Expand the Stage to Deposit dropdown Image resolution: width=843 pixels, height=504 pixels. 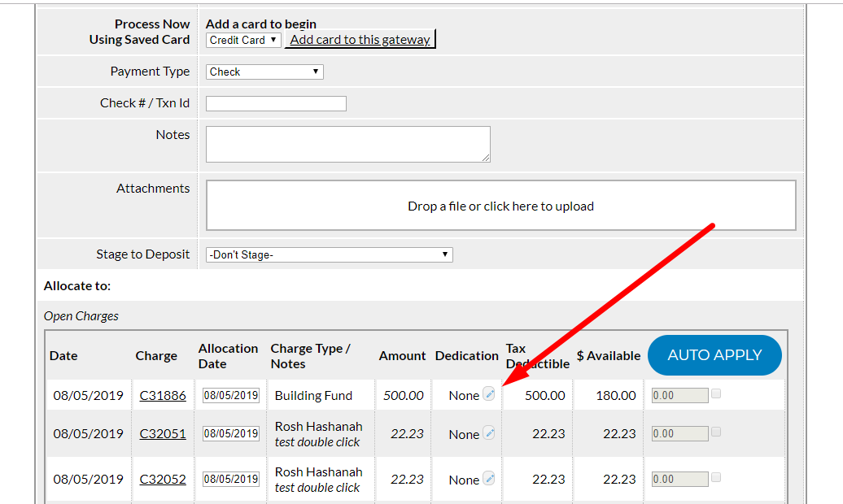click(x=329, y=254)
